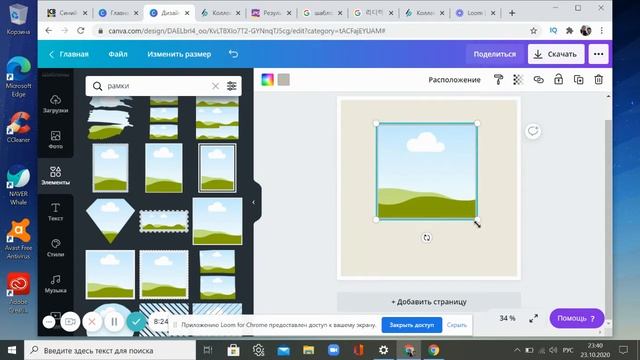The image size is (640, 360).
Task: Click + Добавить страницу button
Action: point(429,302)
